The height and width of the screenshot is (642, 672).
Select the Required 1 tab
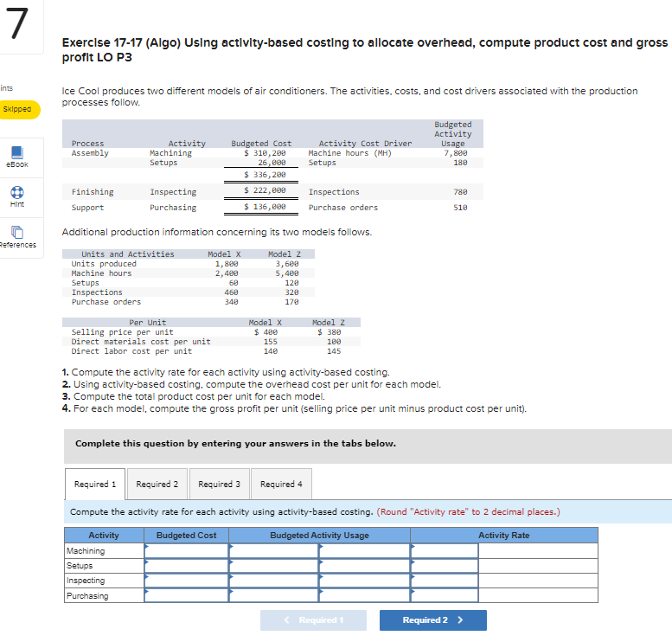(95, 484)
